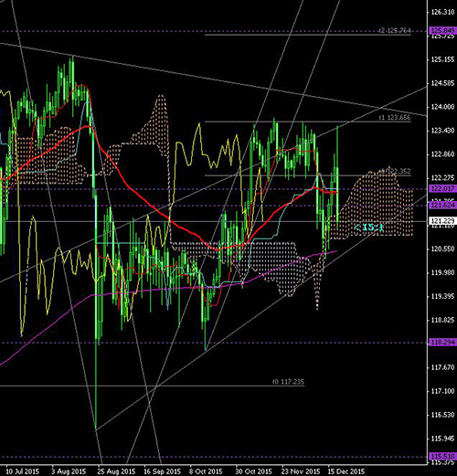
Task: Select the 16 Sep 2015 date marker
Action: point(162,471)
